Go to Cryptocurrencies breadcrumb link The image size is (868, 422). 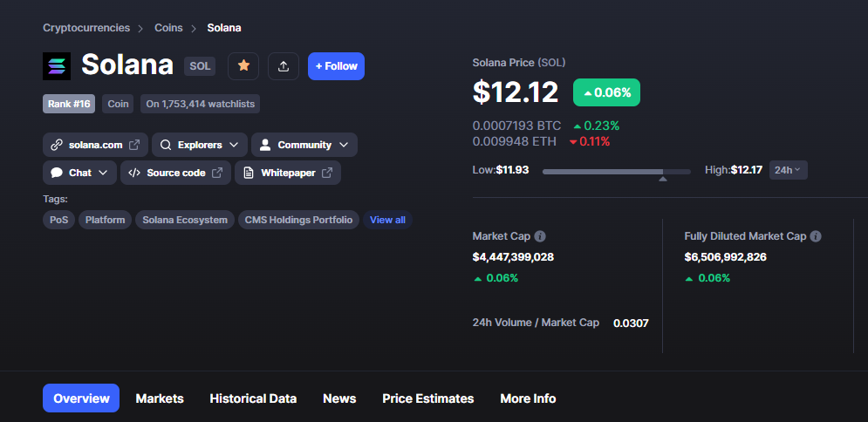click(86, 28)
